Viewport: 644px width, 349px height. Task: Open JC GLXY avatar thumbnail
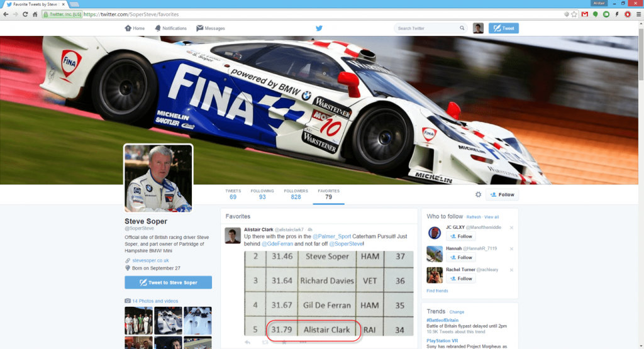pyautogui.click(x=434, y=233)
